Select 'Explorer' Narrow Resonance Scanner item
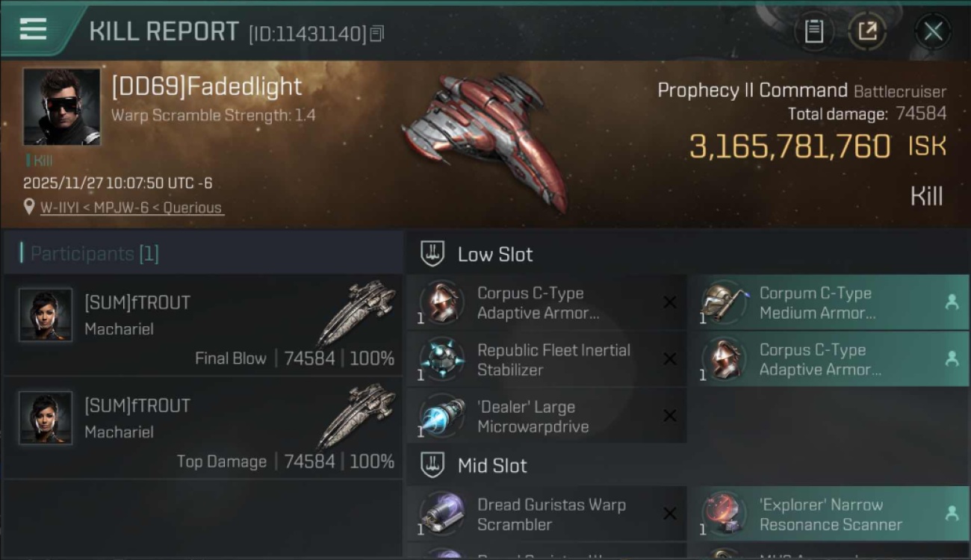Image resolution: width=971 pixels, height=560 pixels. click(x=828, y=514)
